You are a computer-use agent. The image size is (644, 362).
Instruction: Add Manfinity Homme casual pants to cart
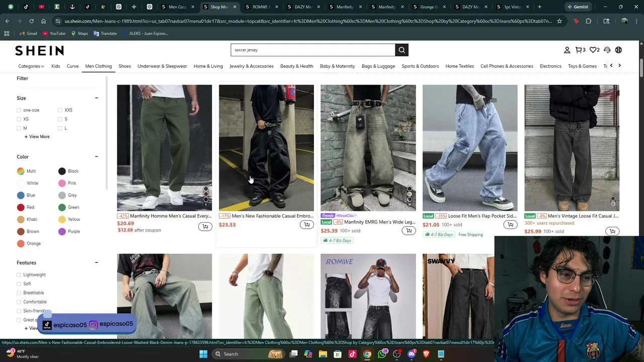pos(205,227)
